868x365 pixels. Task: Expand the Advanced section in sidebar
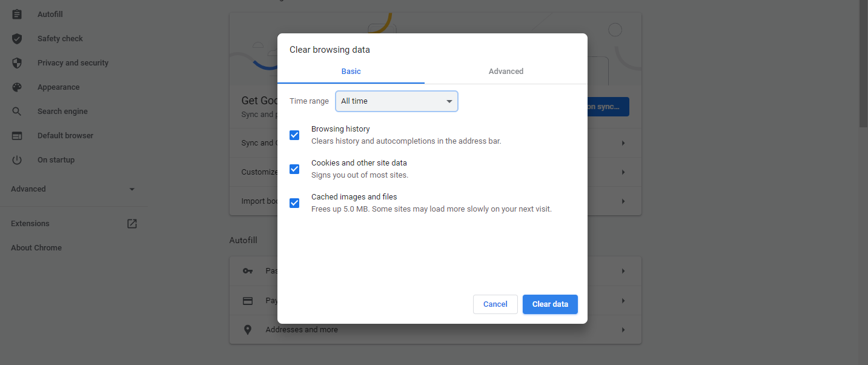pos(73,189)
